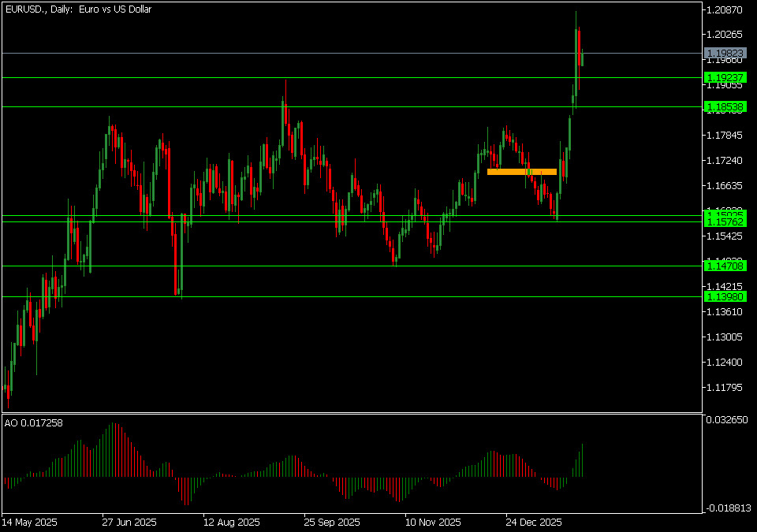Select the 1.14708 horizontal level label

725,266
